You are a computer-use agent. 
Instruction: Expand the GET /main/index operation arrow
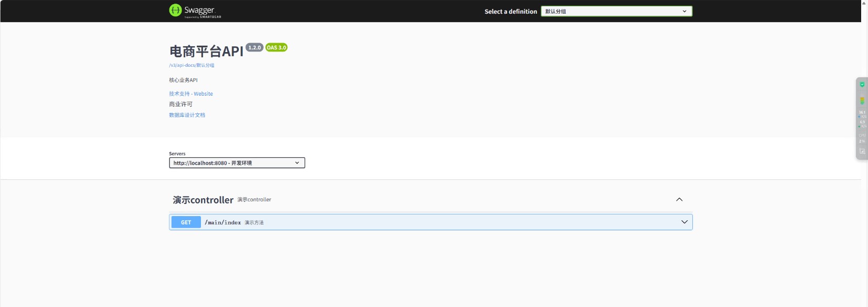click(x=684, y=222)
